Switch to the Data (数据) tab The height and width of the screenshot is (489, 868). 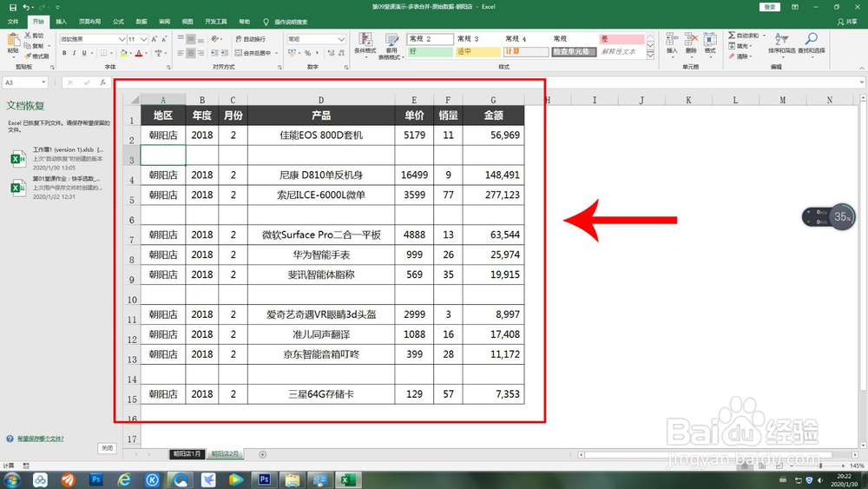(141, 22)
